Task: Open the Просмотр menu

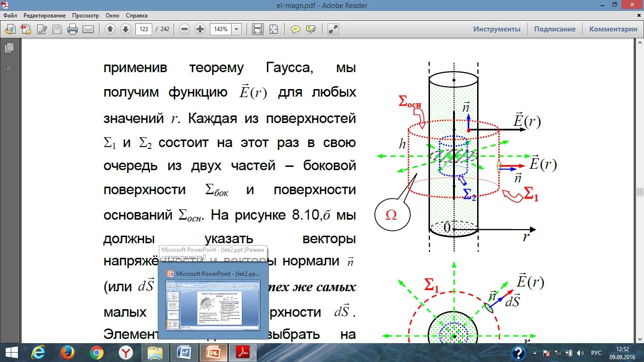Action: pyautogui.click(x=86, y=16)
